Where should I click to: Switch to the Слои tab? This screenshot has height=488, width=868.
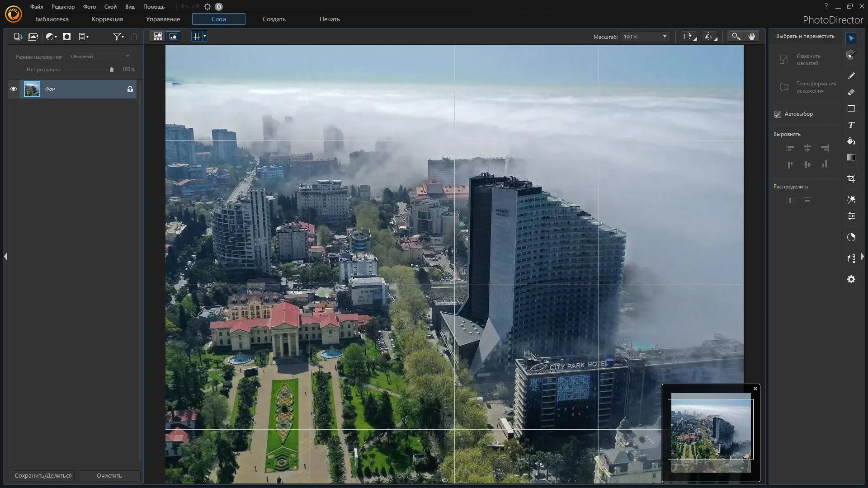pyautogui.click(x=219, y=19)
